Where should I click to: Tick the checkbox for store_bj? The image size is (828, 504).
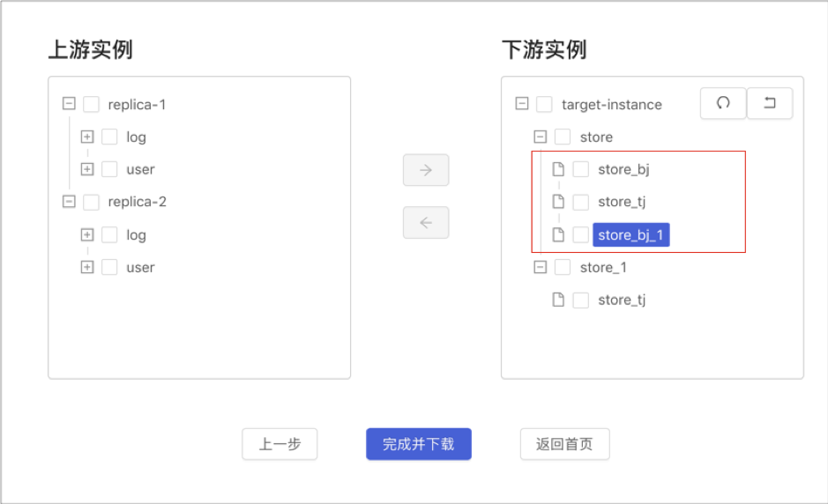pos(581,169)
